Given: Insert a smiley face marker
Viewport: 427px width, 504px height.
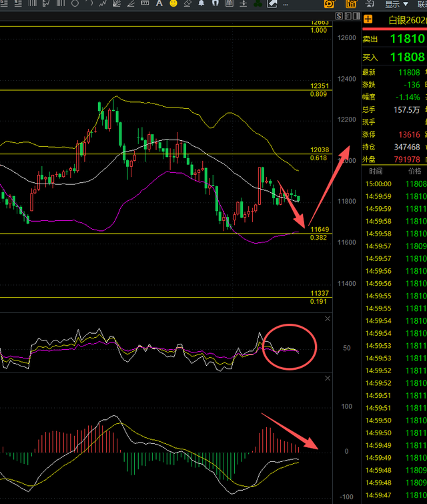Looking at the screenshot, I should click(173, 3).
